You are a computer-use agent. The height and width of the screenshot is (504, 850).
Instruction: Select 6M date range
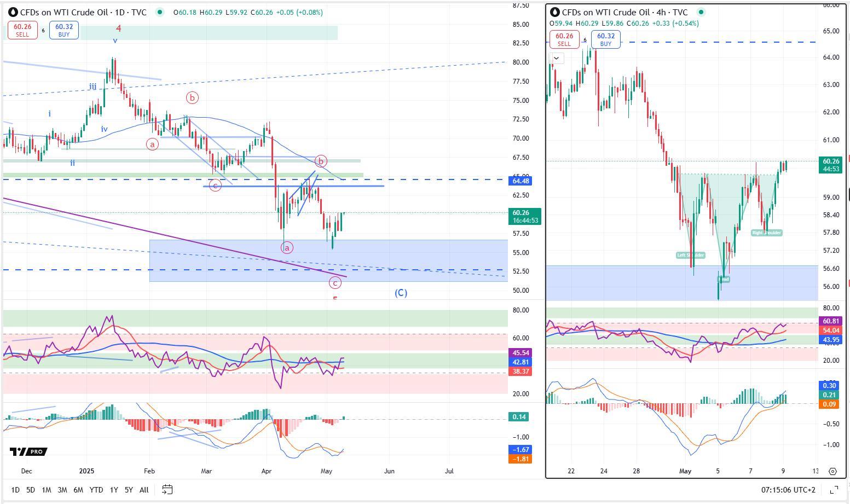pos(78,490)
